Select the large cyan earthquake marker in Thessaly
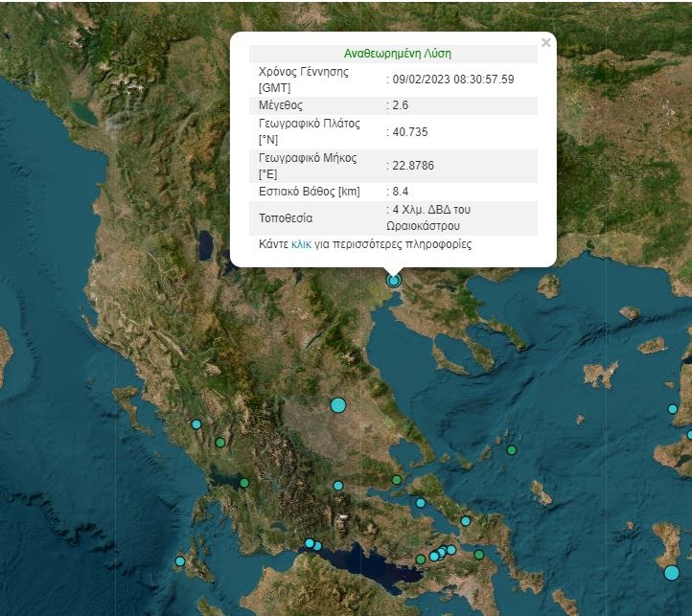This screenshot has width=692, height=616. [337, 405]
